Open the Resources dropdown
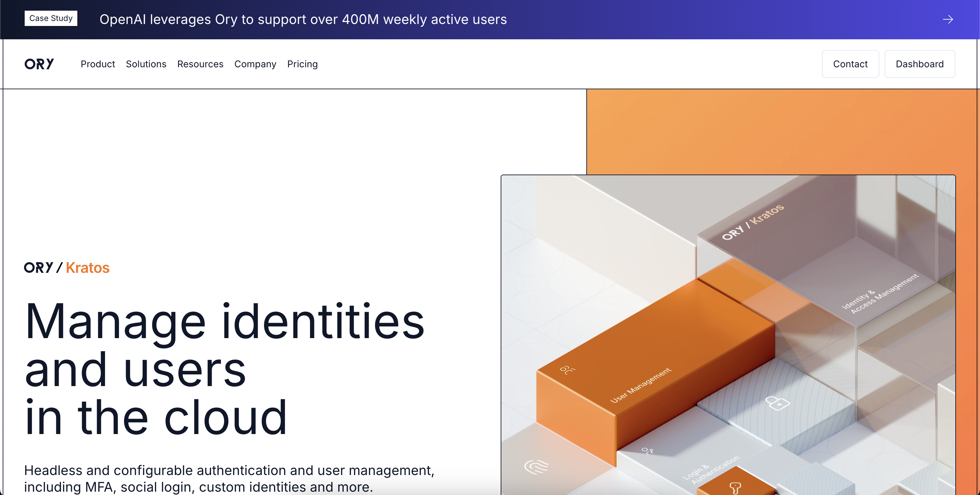 coord(200,64)
